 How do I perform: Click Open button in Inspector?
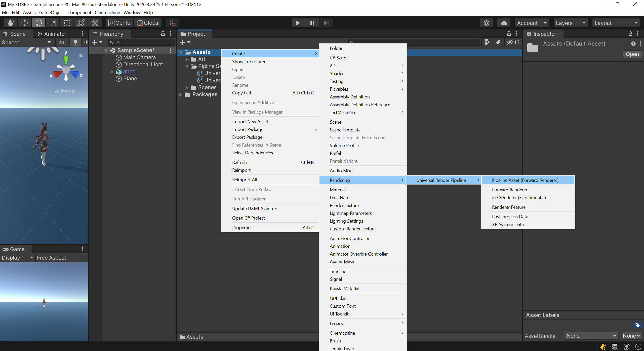point(632,54)
